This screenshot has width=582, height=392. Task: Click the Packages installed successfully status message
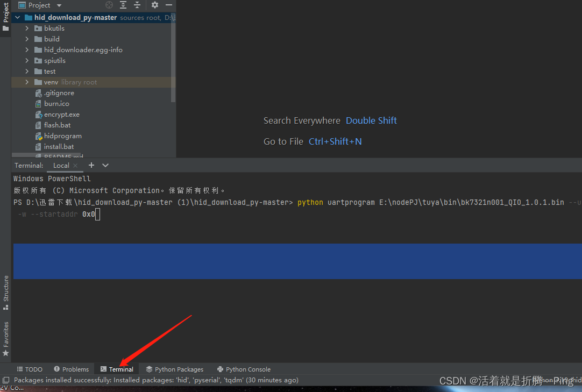coord(157,380)
